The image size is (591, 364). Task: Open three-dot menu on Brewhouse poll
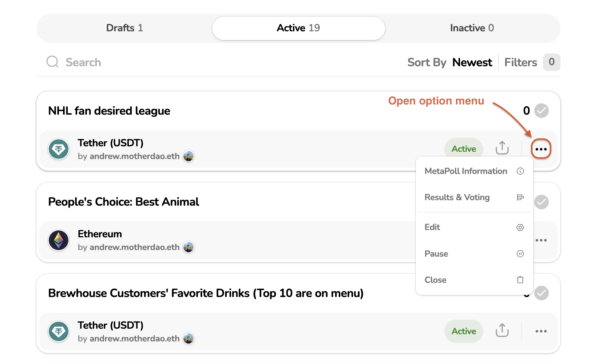pyautogui.click(x=541, y=331)
